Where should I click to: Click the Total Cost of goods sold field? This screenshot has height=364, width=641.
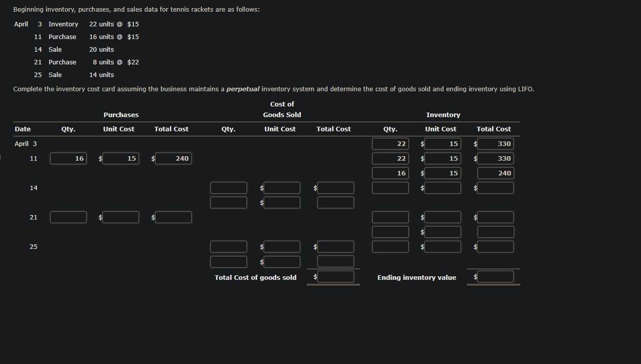tap(336, 277)
